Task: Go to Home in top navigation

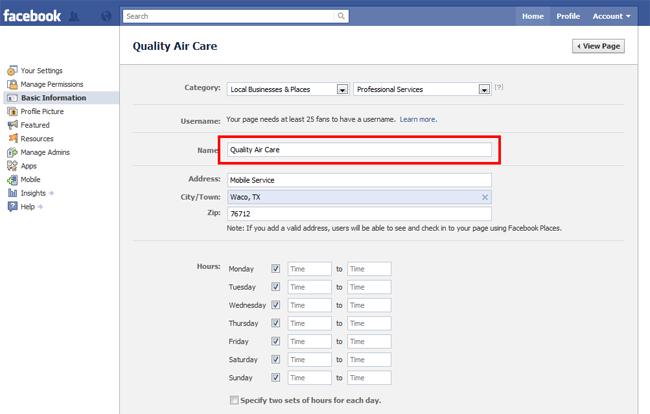Action: click(x=533, y=16)
